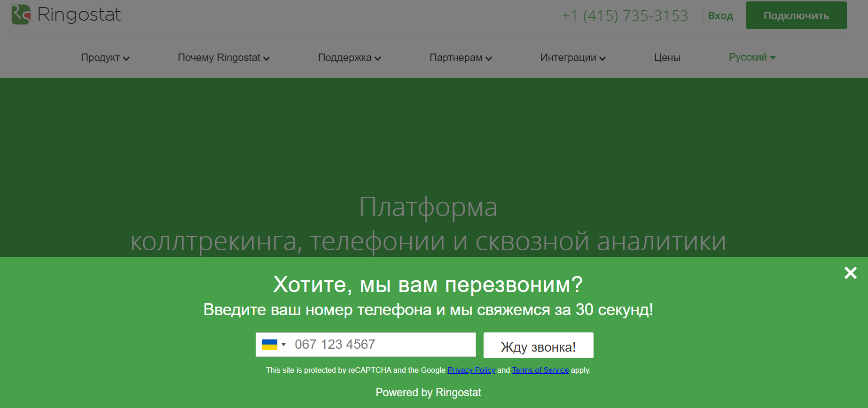Click the Вход login link

coord(720,15)
